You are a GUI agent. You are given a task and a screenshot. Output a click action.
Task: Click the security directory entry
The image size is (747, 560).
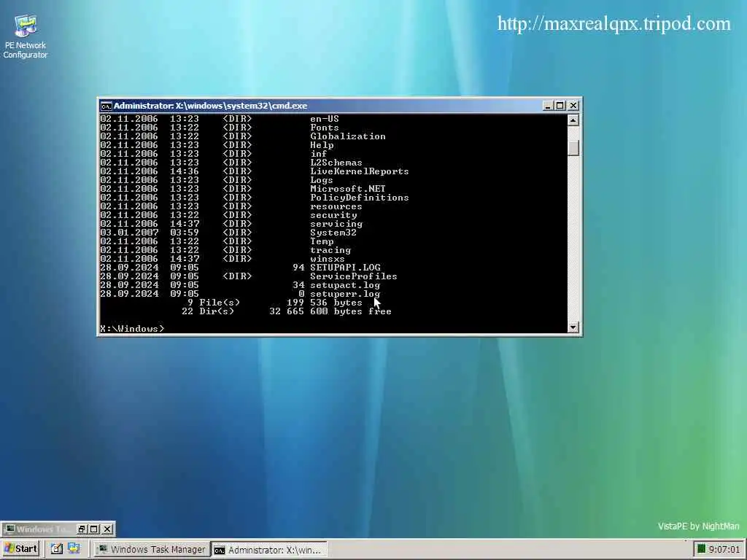333,215
